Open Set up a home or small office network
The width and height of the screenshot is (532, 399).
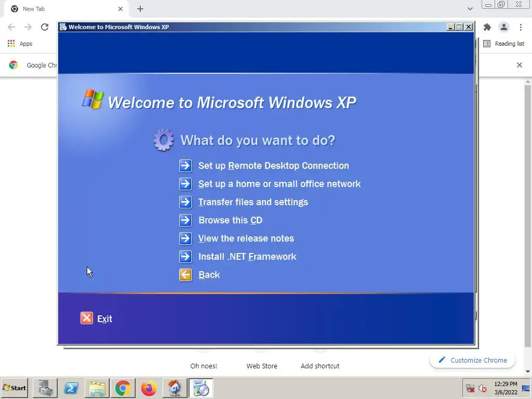(x=279, y=184)
